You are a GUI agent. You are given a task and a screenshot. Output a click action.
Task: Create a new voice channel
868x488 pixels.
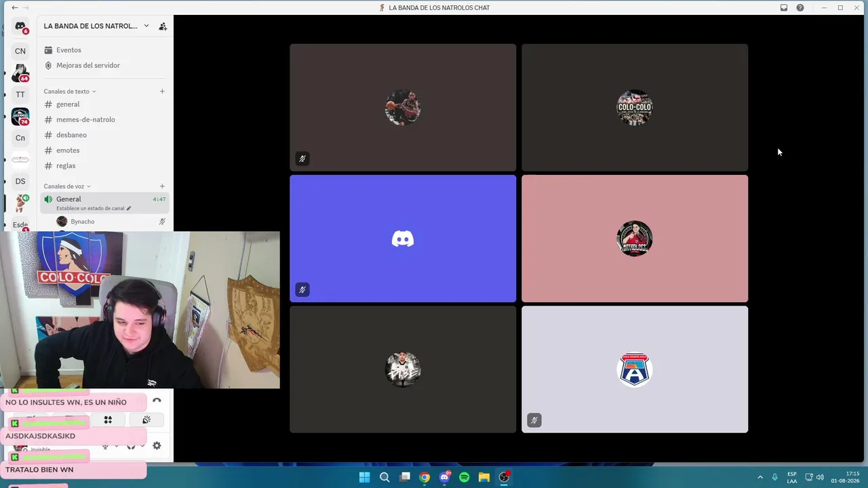[162, 186]
